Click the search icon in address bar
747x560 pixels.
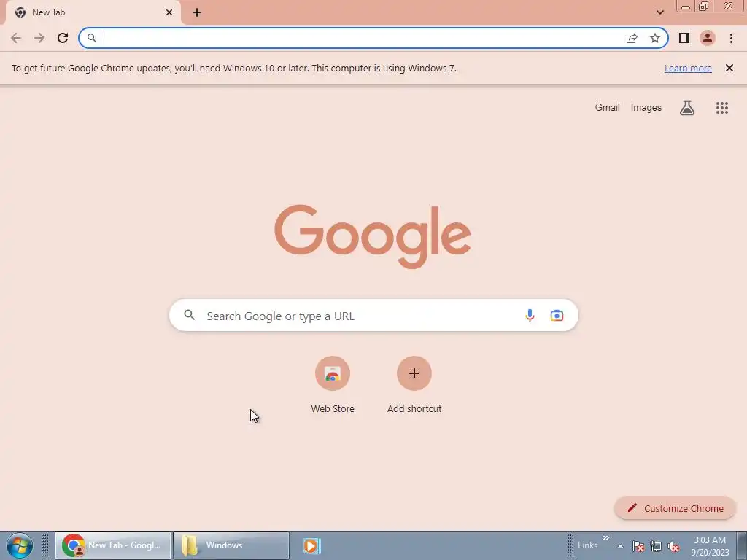pos(92,38)
